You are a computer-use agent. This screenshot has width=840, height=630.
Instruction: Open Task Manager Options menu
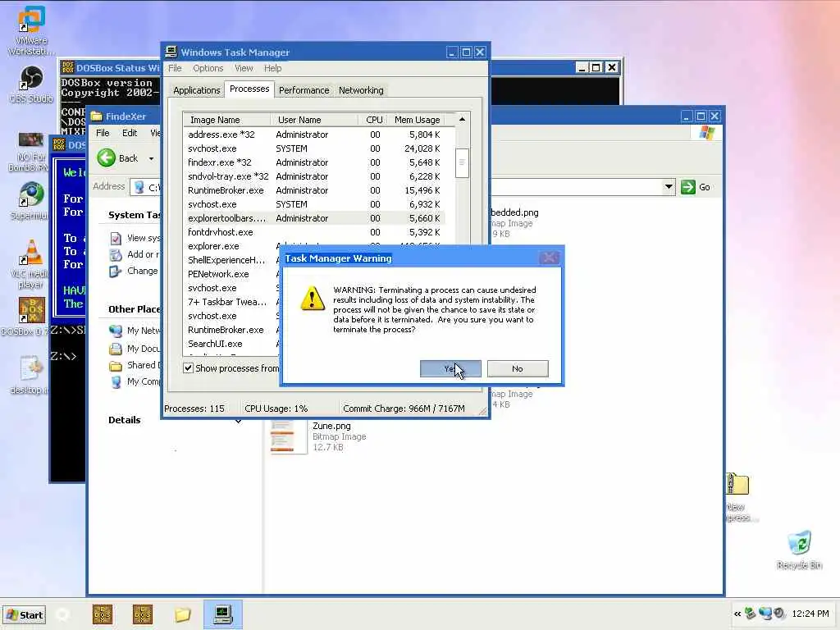point(208,68)
